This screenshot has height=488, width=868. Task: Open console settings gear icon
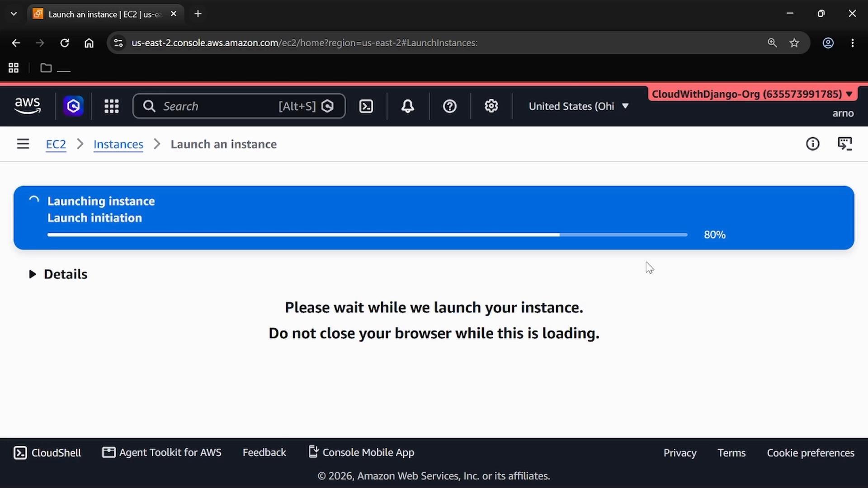[491, 106]
